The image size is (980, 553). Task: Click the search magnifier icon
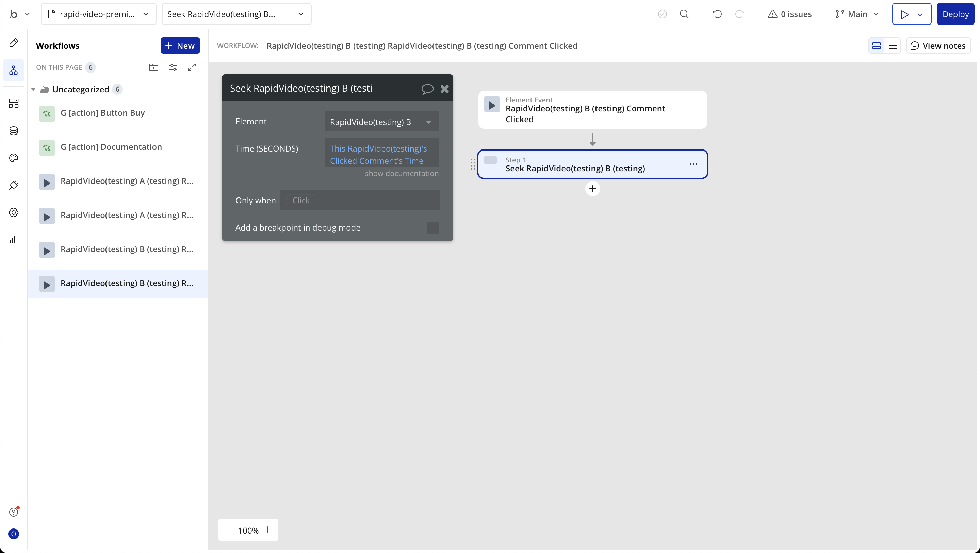click(684, 14)
